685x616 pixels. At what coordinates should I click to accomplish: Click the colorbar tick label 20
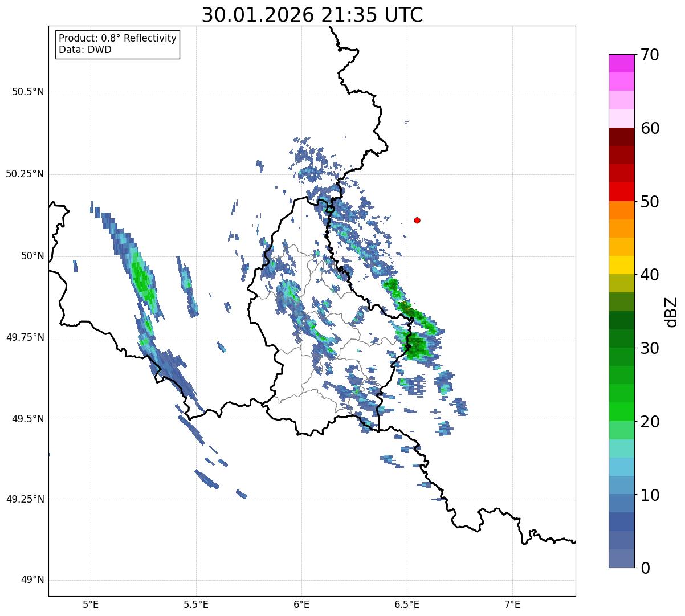(x=650, y=422)
